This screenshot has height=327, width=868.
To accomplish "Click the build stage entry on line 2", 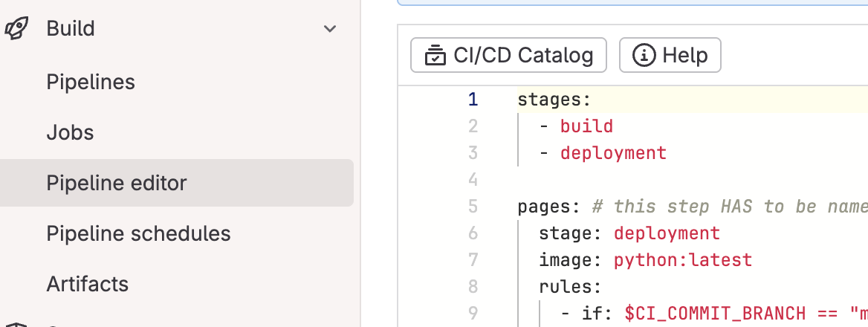I will pyautogui.click(x=586, y=126).
